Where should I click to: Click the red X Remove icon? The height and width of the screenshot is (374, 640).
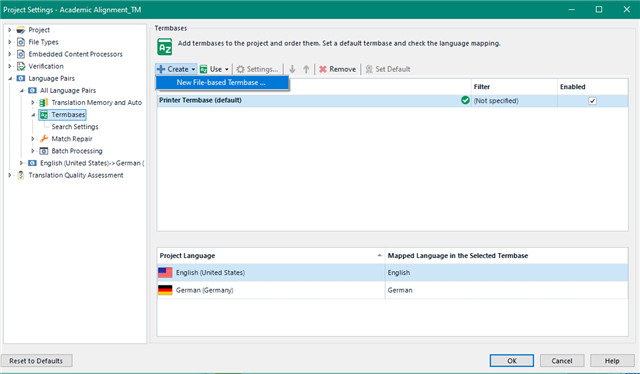point(323,69)
